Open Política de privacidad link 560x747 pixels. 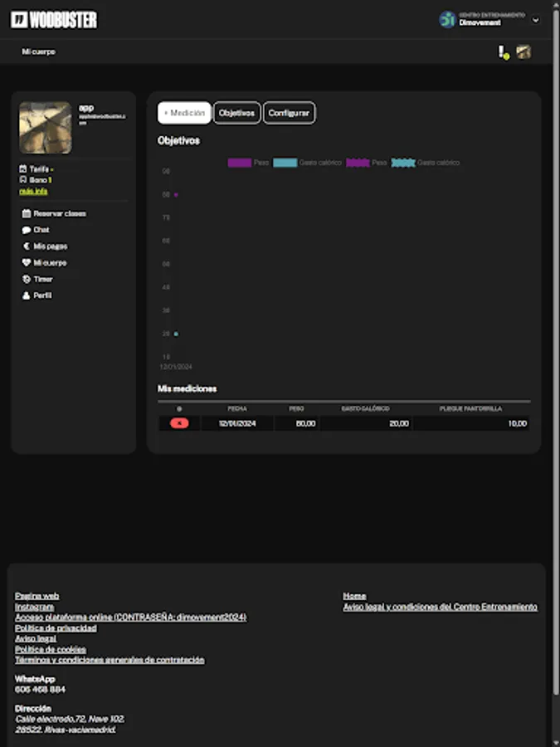coord(56,628)
